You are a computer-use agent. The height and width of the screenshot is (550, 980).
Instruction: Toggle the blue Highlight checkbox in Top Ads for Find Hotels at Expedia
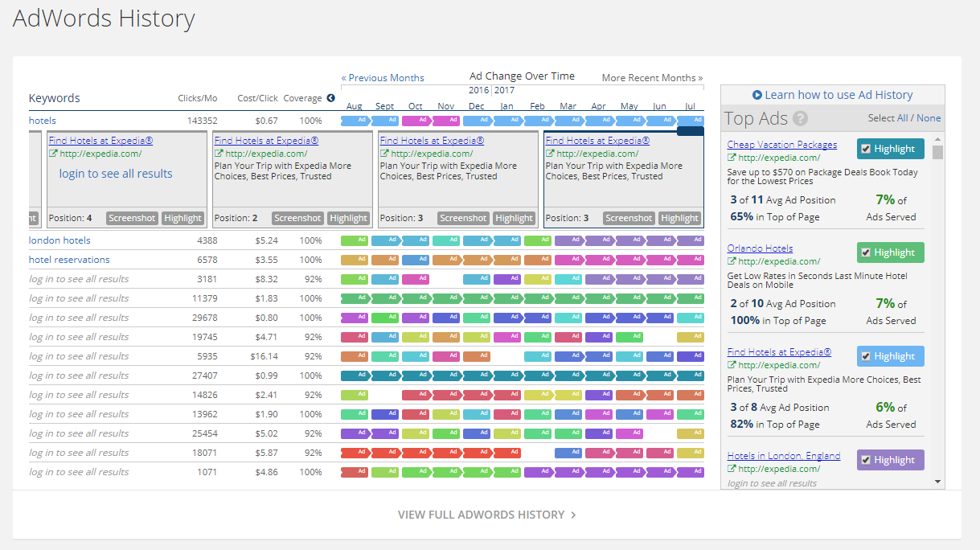point(866,356)
